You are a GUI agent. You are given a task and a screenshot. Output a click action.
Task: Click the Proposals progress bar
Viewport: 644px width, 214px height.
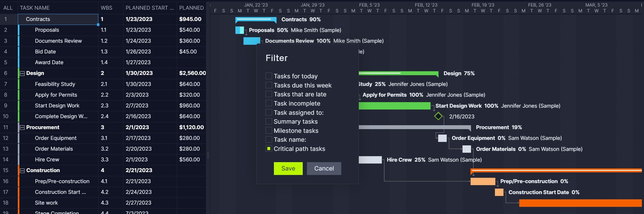click(x=240, y=30)
